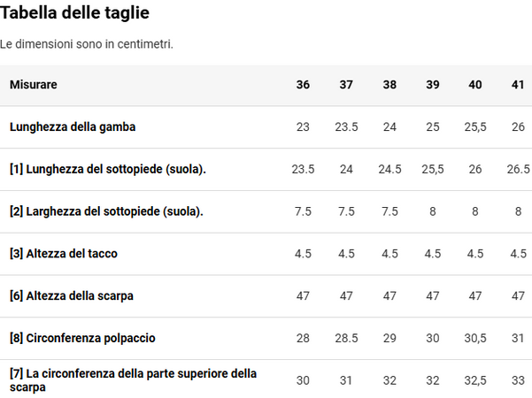Click the 'Le dimensioni sono in centimetri' note
The image size is (532, 398).
tap(87, 44)
